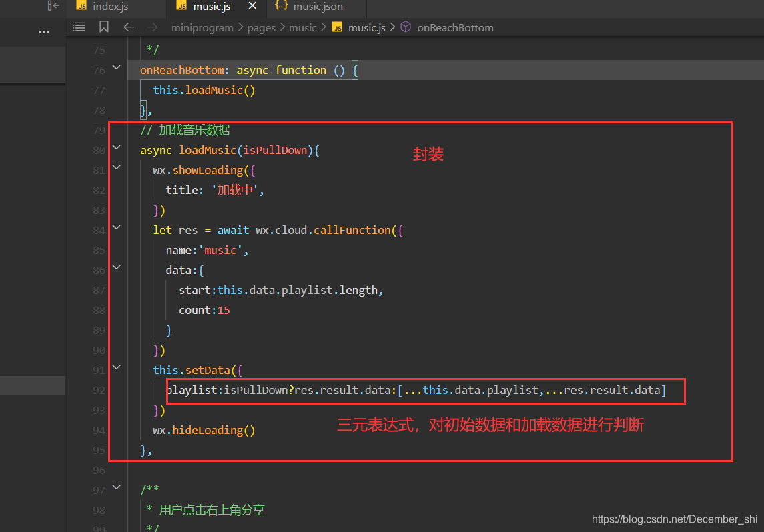Toggle the bookmark icon
Viewport: 764px width, 532px height.
click(x=104, y=27)
